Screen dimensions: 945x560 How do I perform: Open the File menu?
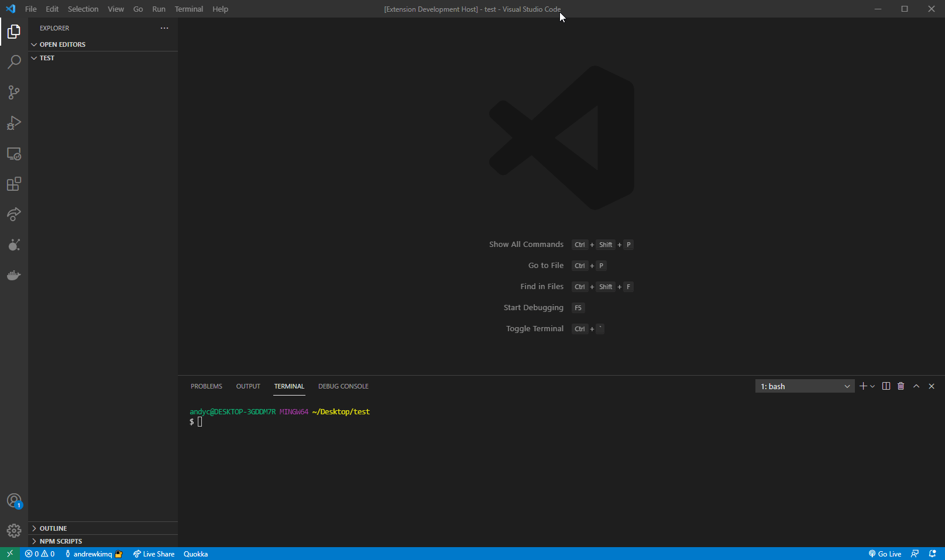click(x=31, y=9)
